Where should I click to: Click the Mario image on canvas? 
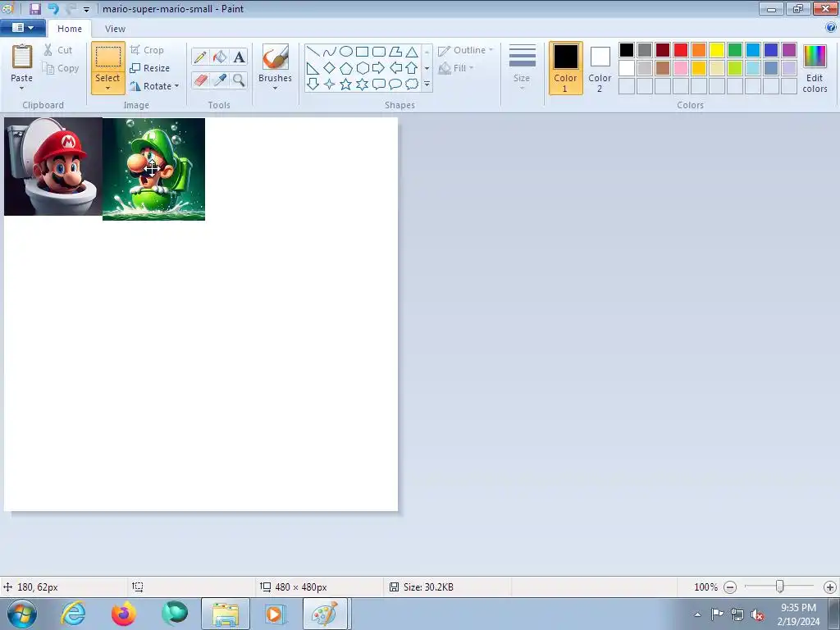pyautogui.click(x=53, y=167)
